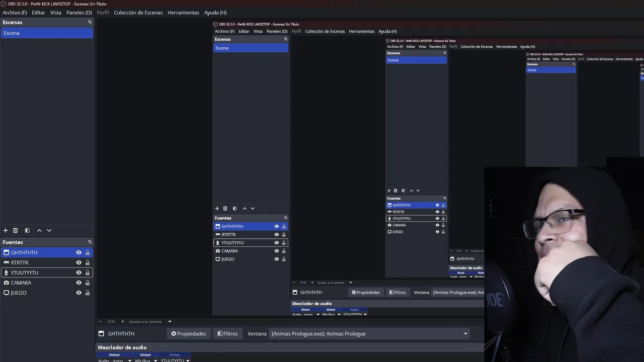
Task: Open Colección de Escenas menu
Action: (x=138, y=13)
